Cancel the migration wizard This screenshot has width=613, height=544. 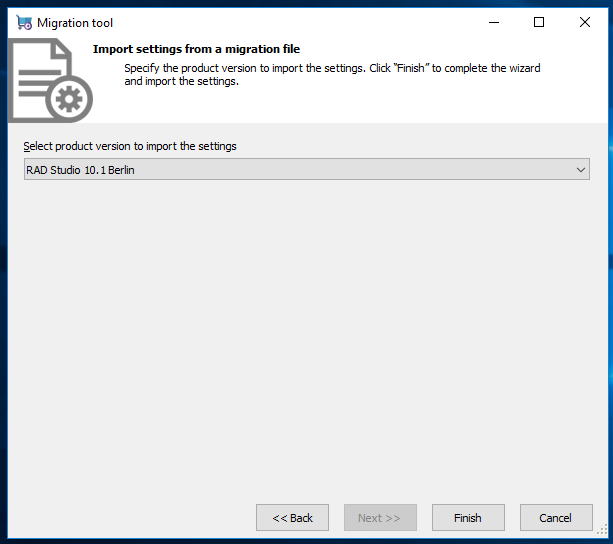[556, 518]
